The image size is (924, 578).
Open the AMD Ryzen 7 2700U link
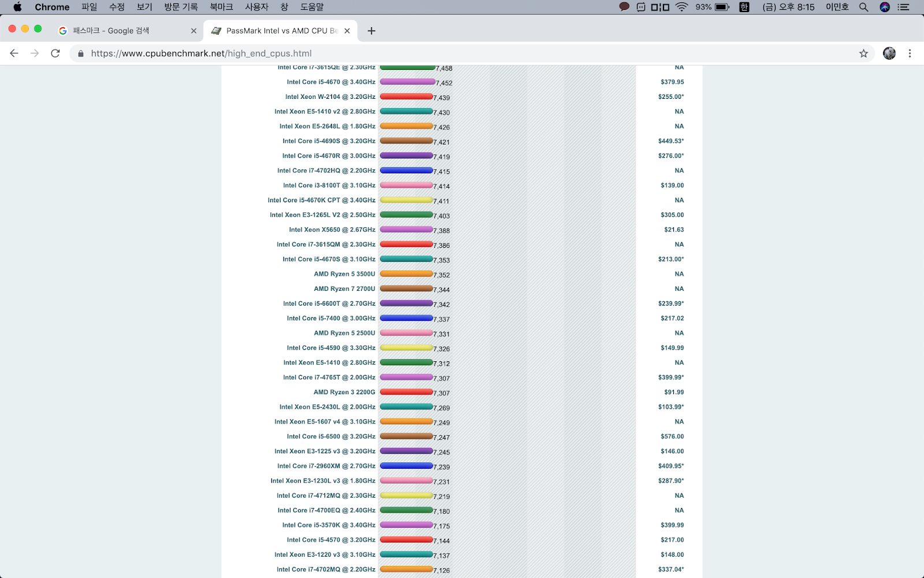pyautogui.click(x=345, y=289)
